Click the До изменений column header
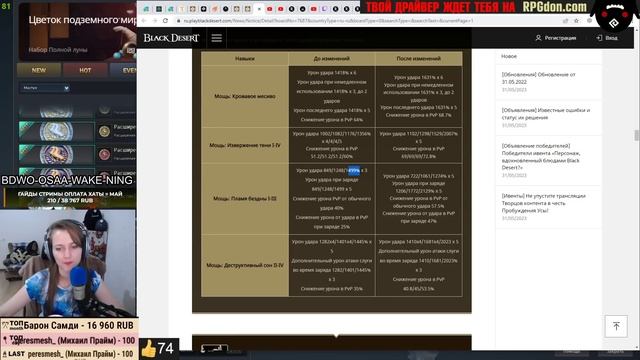 (x=332, y=58)
